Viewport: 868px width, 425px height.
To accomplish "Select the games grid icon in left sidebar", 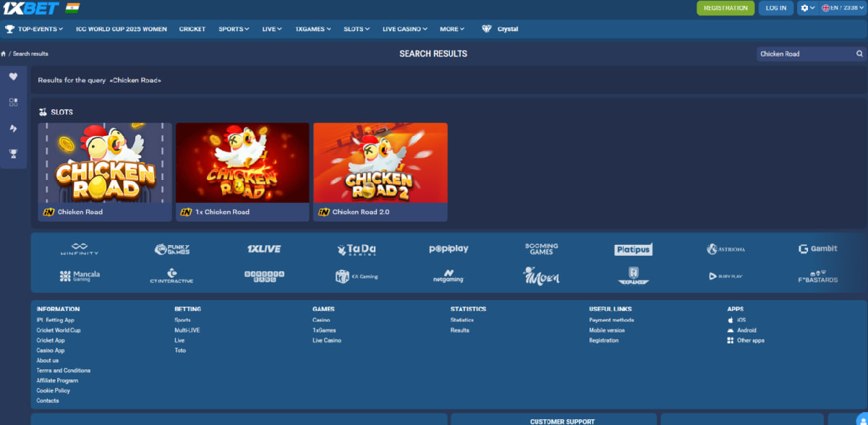I will click(13, 102).
